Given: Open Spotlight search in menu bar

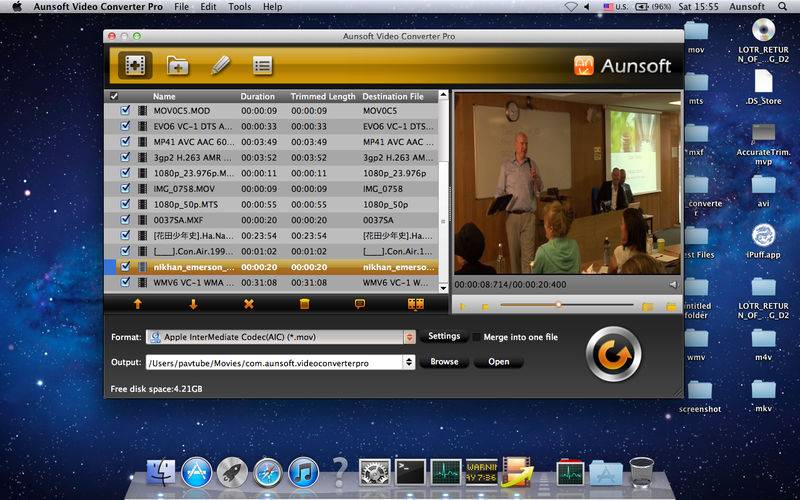Looking at the screenshot, I should pos(782,7).
